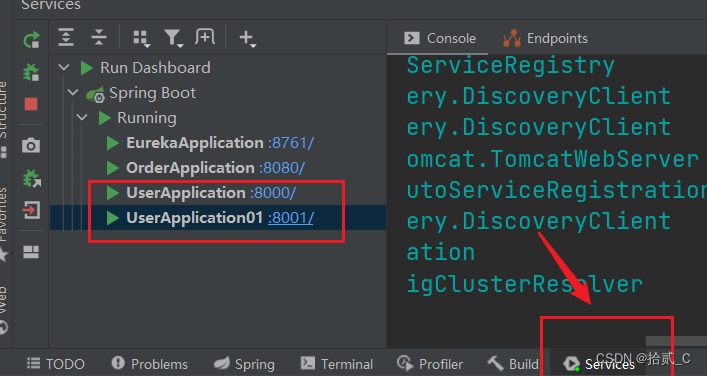Image resolution: width=707 pixels, height=376 pixels.
Task: Click the igClusterResolver console log line
Action: coord(524,284)
